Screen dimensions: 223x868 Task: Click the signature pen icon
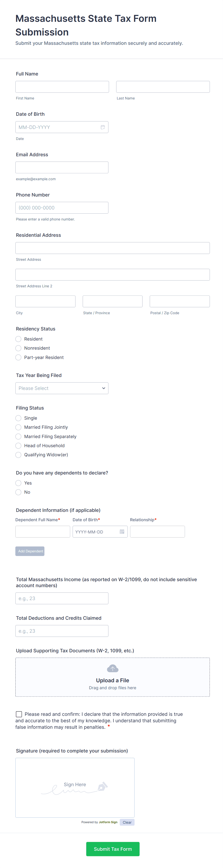click(x=102, y=787)
